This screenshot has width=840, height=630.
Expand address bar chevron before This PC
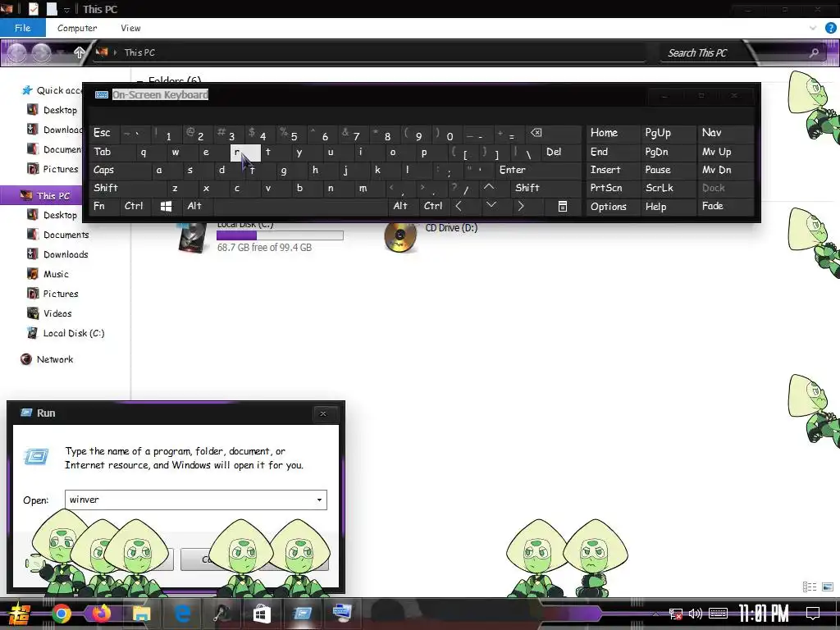click(x=115, y=52)
